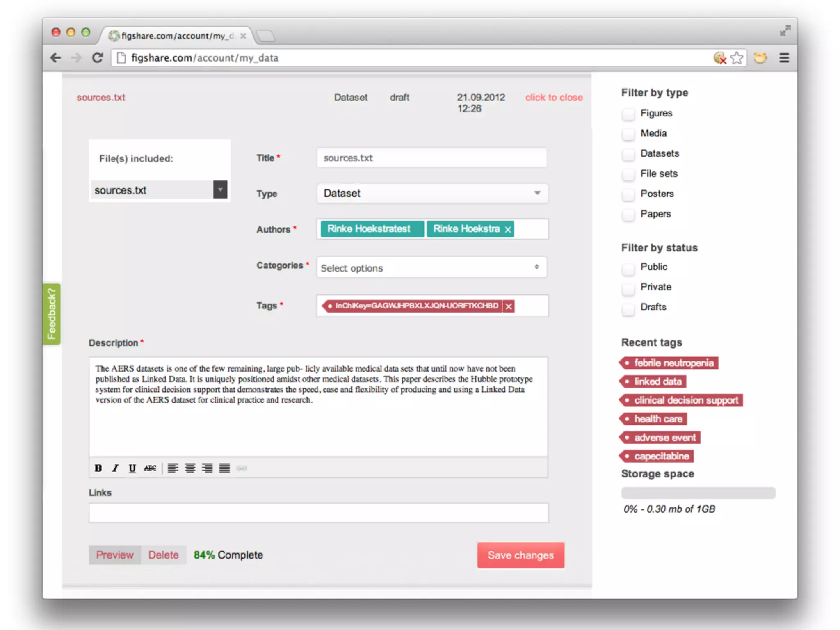Screen dimensions: 840x630
Task: Remove the InChIKey tag
Action: (x=509, y=306)
